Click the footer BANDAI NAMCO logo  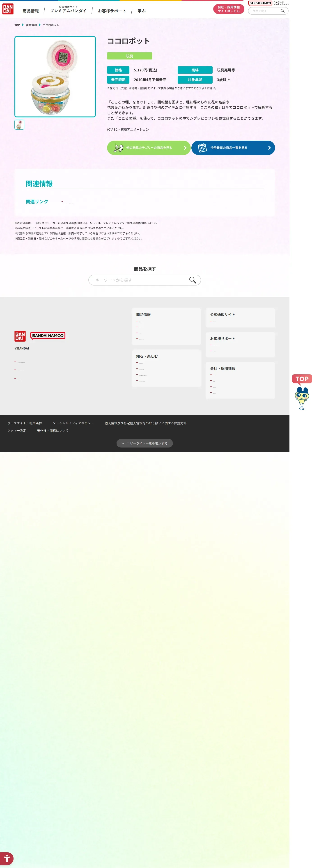point(48,336)
